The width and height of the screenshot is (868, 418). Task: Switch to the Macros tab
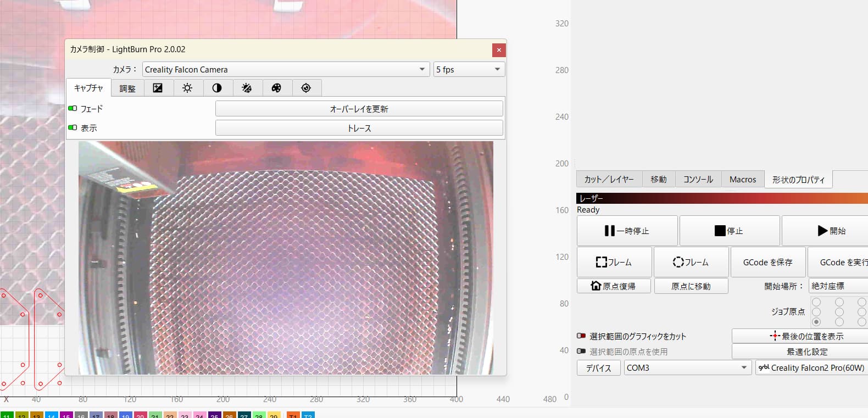742,180
